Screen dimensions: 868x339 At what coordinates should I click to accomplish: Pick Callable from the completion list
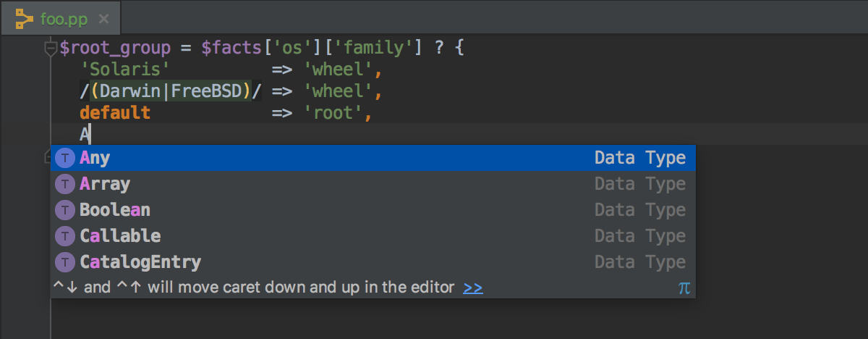coord(373,236)
